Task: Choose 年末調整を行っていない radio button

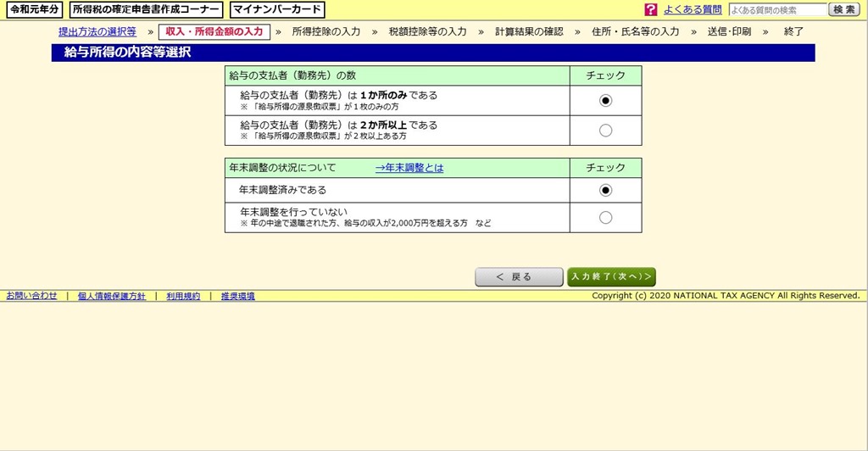Action: 605,218
